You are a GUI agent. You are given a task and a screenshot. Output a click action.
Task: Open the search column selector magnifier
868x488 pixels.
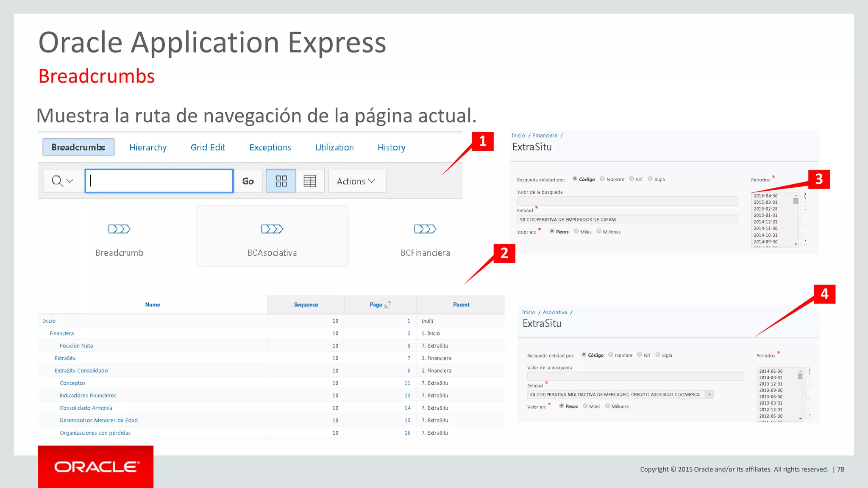(x=63, y=181)
